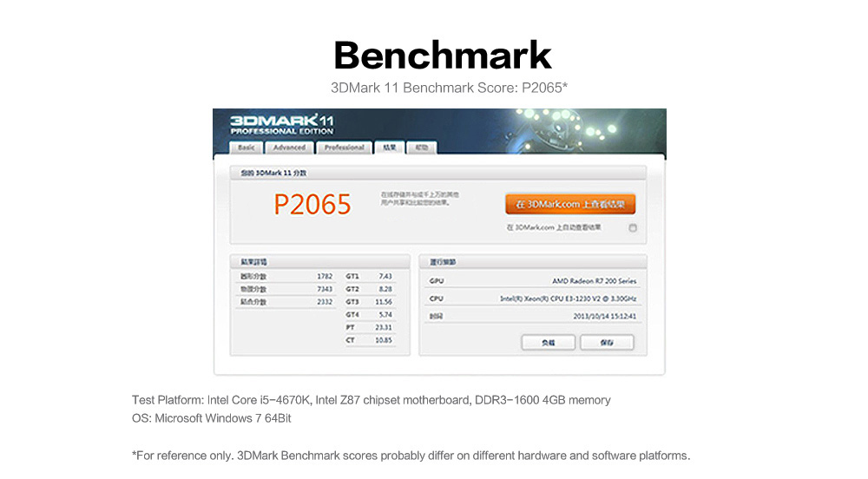Open the 结果 results tab
The height and width of the screenshot is (479, 868).
pos(390,148)
